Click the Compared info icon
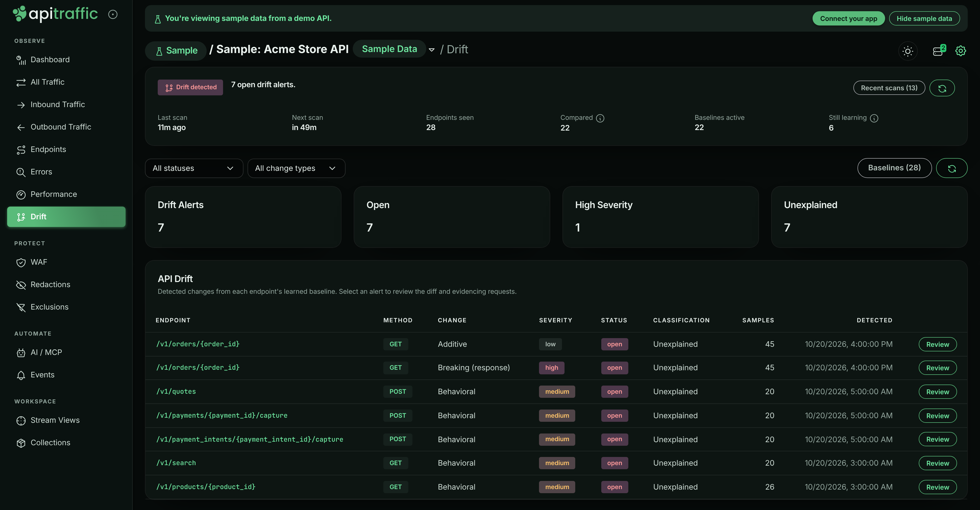 [x=600, y=118]
